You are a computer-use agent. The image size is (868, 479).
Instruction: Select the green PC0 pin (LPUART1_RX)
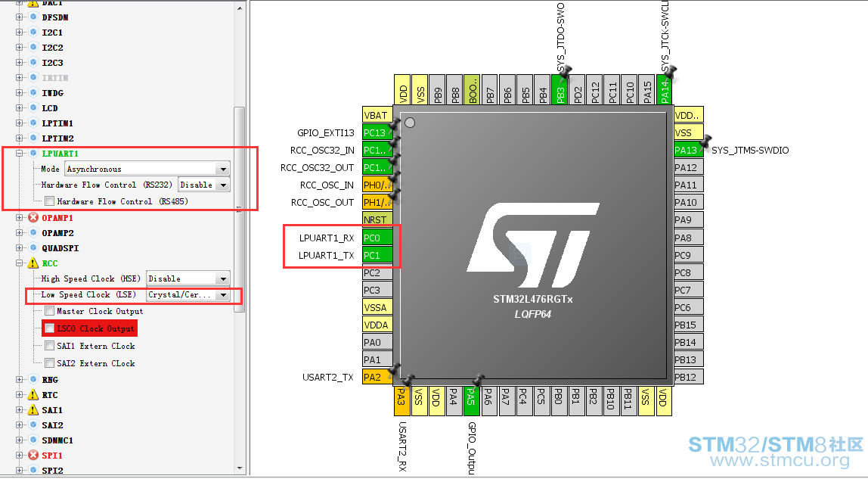point(377,238)
